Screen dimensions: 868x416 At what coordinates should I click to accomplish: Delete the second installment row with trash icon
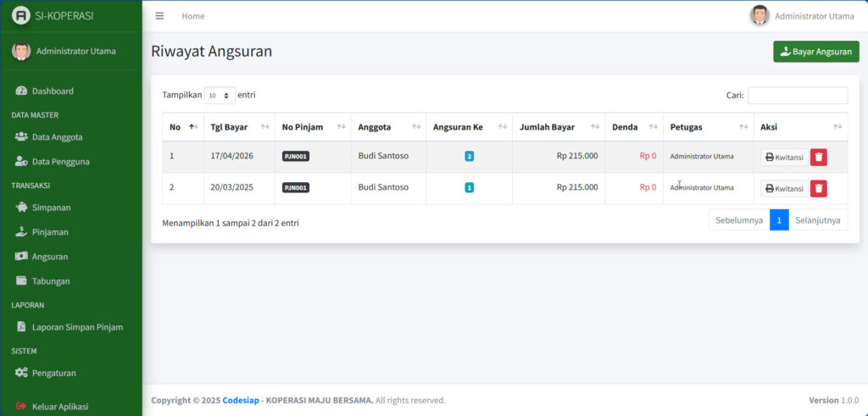point(818,188)
